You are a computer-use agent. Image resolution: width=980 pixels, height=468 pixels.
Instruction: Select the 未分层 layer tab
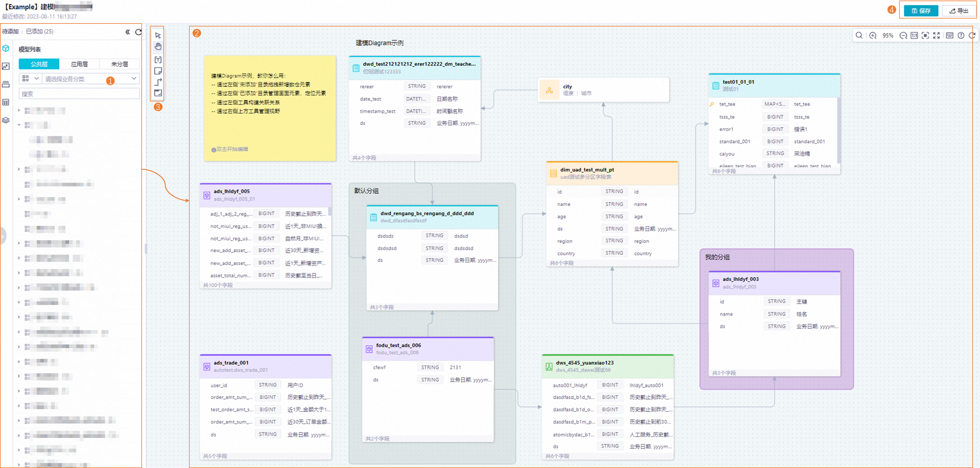(x=119, y=64)
